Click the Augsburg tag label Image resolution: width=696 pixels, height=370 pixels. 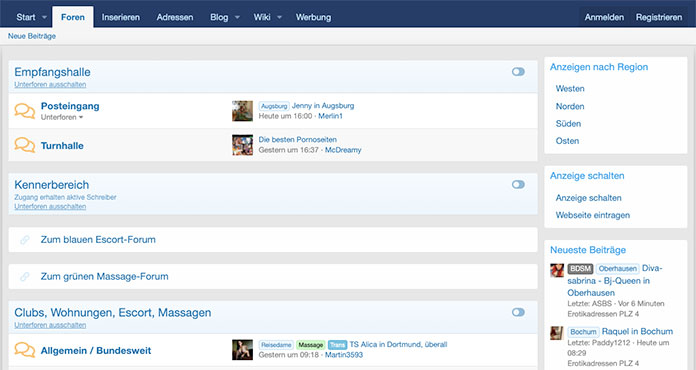pos(274,106)
